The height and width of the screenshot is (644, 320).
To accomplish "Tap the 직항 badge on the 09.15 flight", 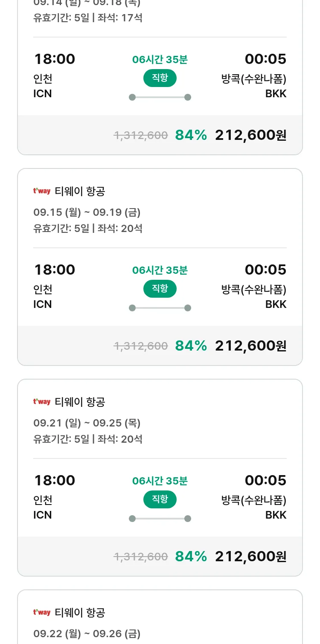I will (x=160, y=289).
